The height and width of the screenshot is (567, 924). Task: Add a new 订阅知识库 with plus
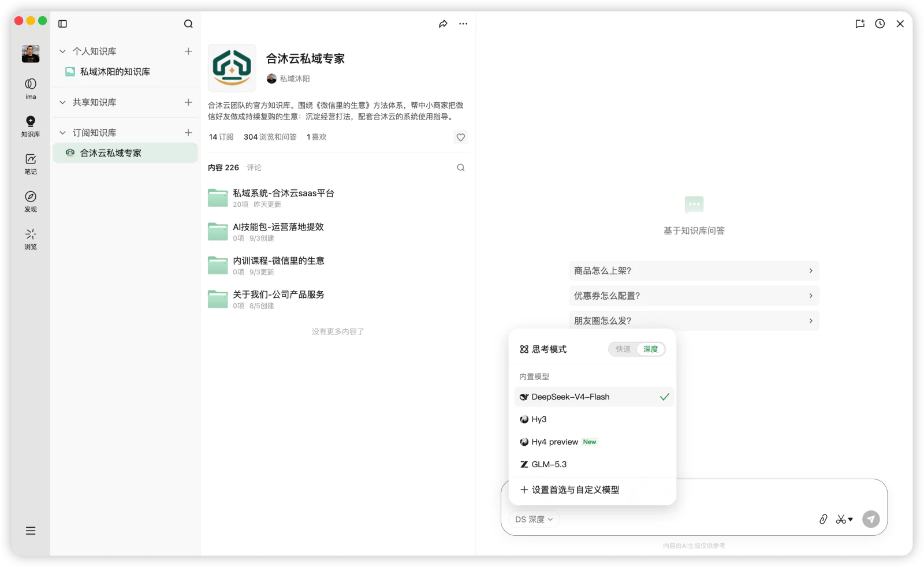pos(188,133)
